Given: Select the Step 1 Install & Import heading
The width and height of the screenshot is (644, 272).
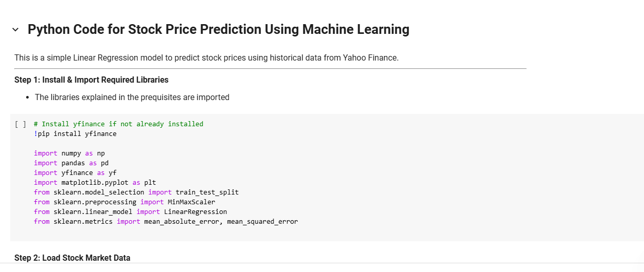Looking at the screenshot, I should [91, 80].
